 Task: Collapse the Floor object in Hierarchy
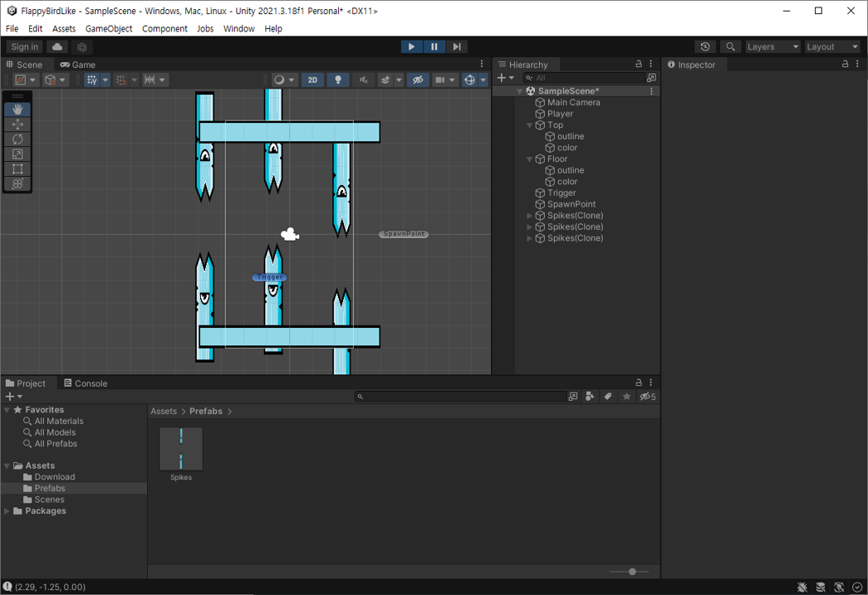coord(529,159)
